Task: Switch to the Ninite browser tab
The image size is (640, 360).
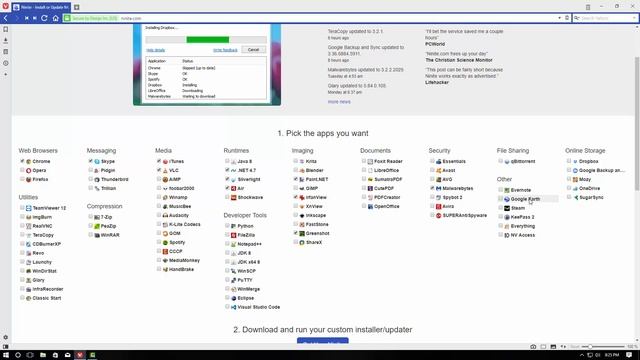Action: pos(41,7)
